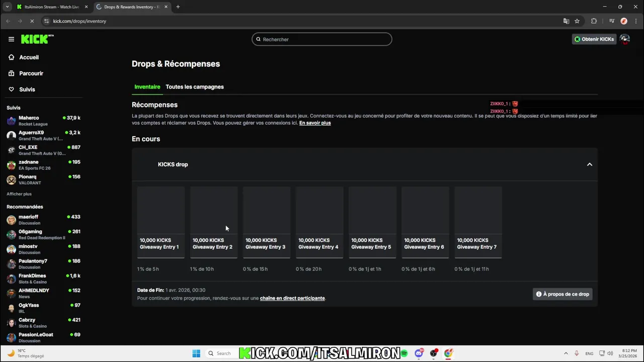Viewport: 644px width, 362px height.
Task: Open a new browser tab
Action: click(x=178, y=7)
